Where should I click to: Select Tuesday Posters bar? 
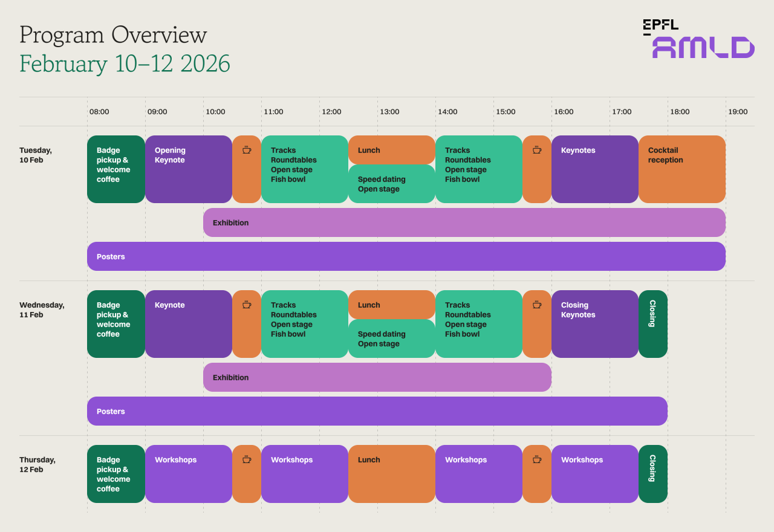point(406,256)
